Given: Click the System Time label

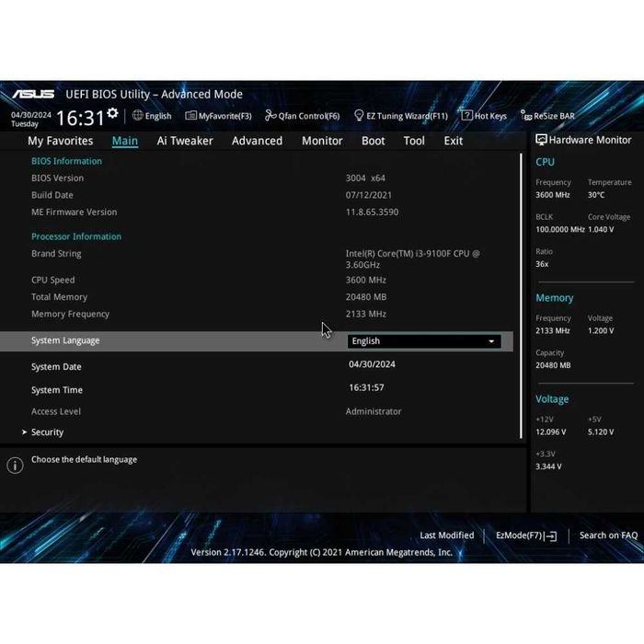Looking at the screenshot, I should pyautogui.click(x=57, y=390).
